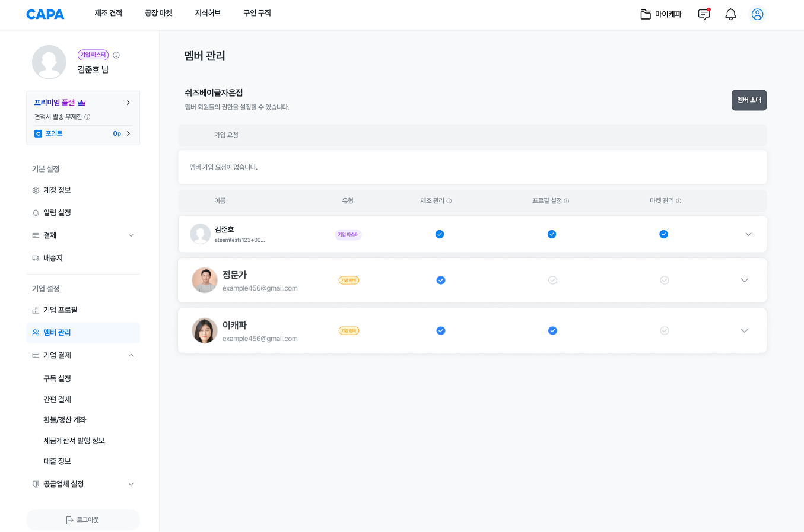
Task: Click info icon next to 프로필 설정
Action: click(x=567, y=201)
